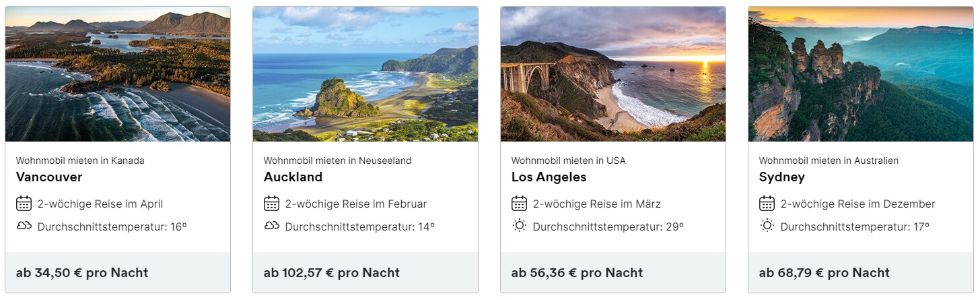
Task: Select the Auckland heading link
Action: [293, 177]
